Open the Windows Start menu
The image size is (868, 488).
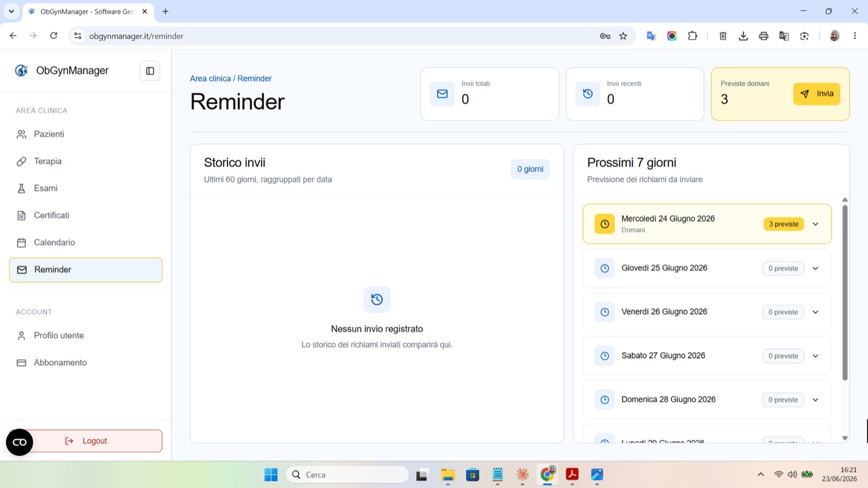(x=271, y=475)
